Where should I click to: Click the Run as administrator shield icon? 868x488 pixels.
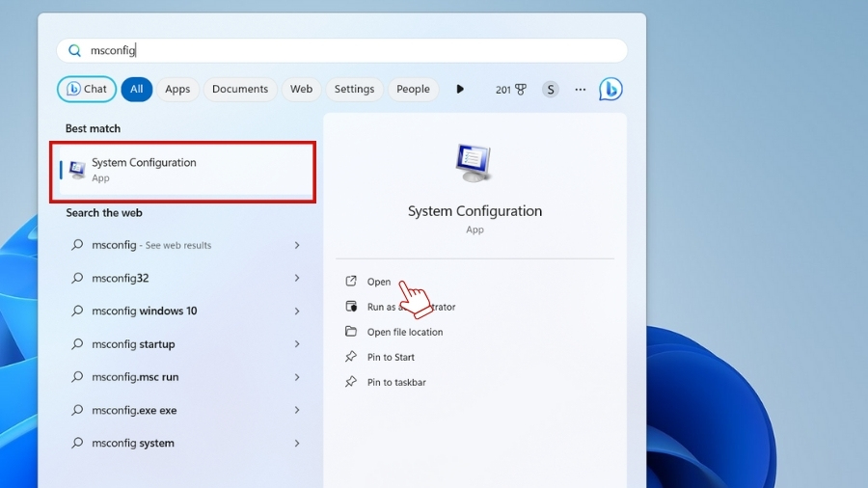(x=351, y=306)
